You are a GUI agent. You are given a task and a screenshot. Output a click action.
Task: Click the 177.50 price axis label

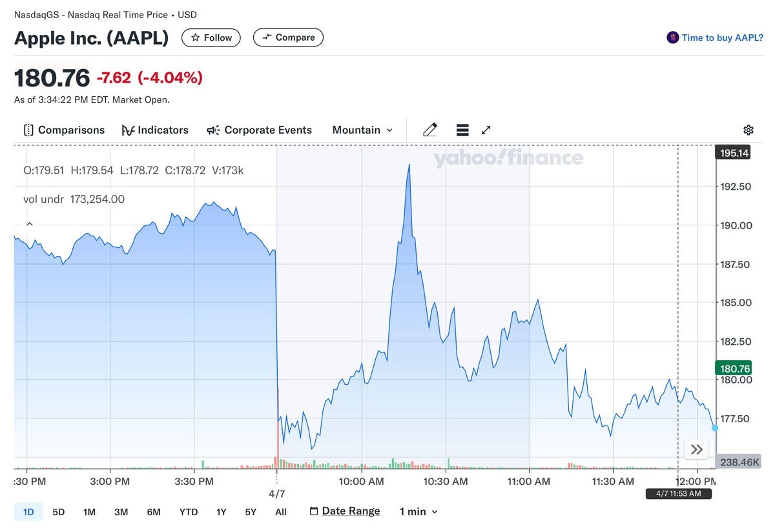click(x=735, y=418)
